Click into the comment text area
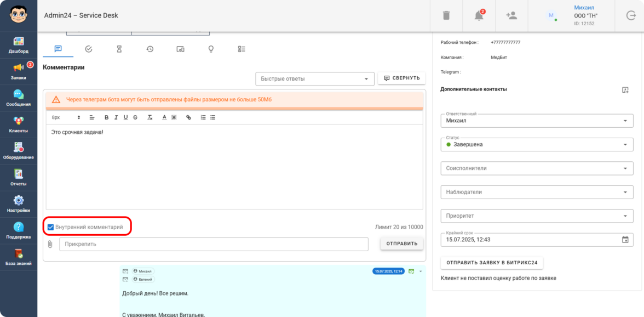The image size is (644, 317). (234, 167)
